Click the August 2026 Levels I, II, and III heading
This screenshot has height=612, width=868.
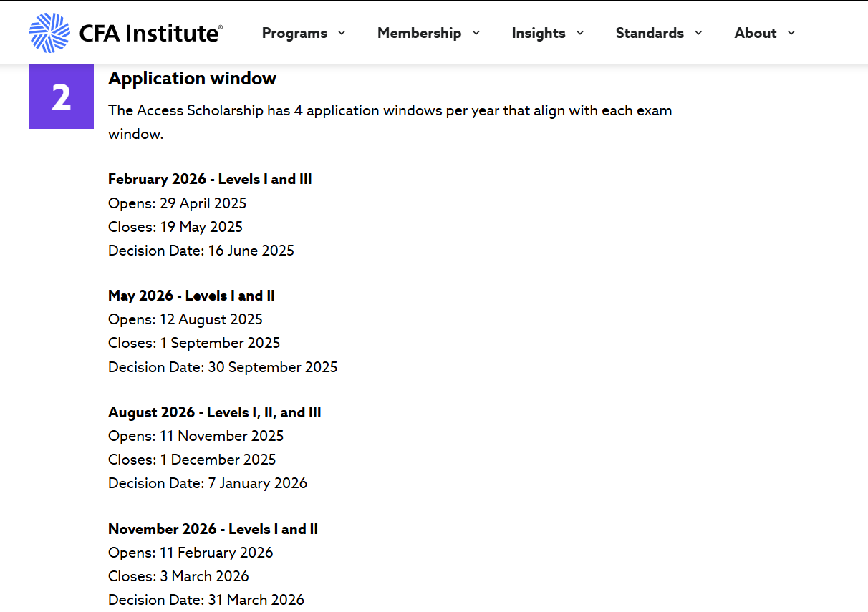(x=214, y=412)
